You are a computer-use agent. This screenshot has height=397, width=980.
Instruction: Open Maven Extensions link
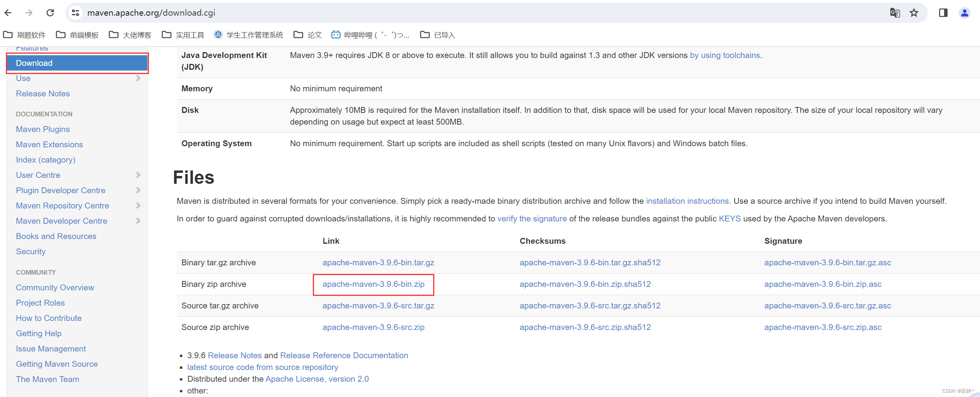click(49, 145)
